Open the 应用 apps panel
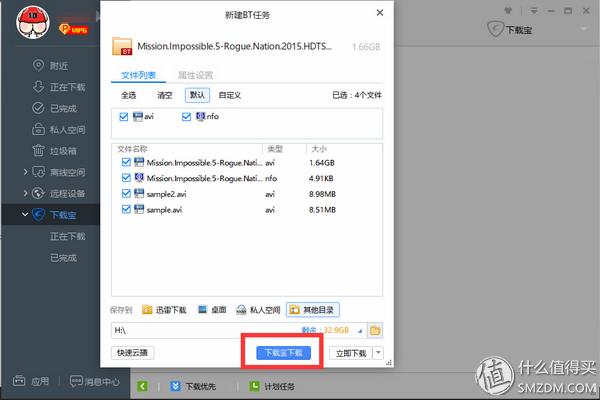The width and height of the screenshot is (600, 400). tap(31, 381)
